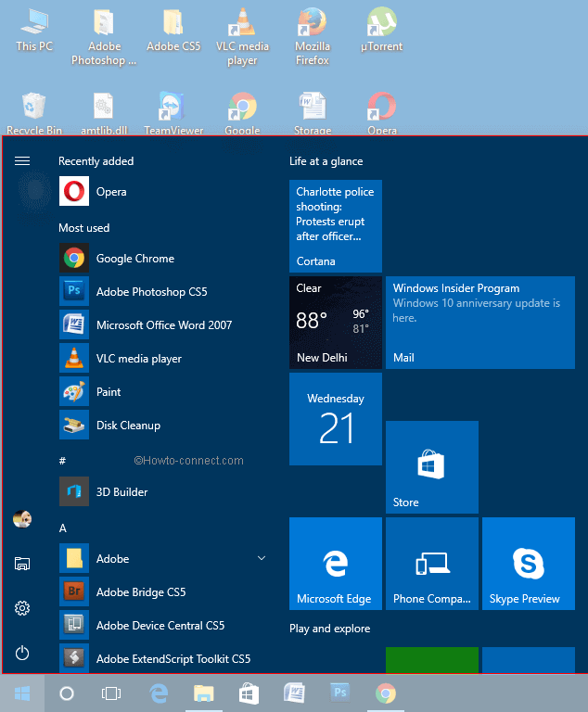Click the 'Life at a glance' group header
This screenshot has width=588, height=712.
pyautogui.click(x=326, y=161)
